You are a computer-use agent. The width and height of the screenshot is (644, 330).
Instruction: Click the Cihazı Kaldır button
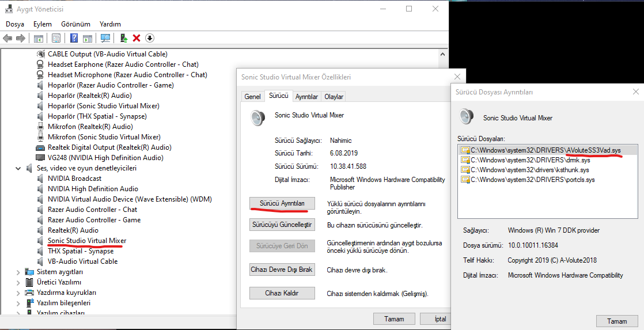(282, 293)
